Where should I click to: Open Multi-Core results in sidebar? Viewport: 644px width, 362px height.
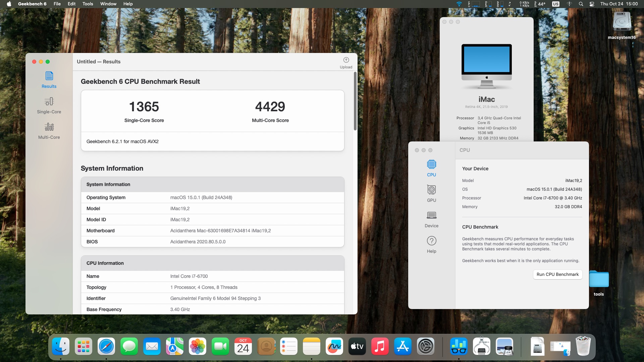(49, 131)
